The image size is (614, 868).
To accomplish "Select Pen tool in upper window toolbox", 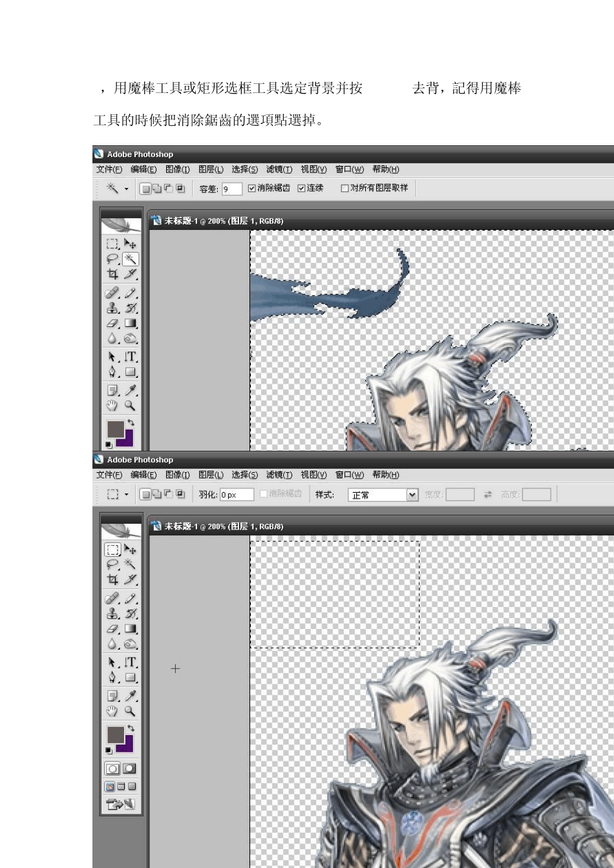I will tap(113, 373).
